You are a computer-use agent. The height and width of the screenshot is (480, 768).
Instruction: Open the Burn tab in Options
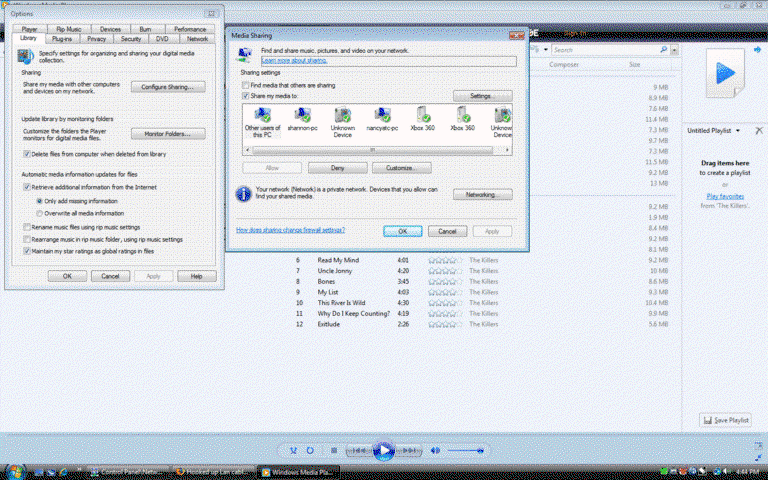[x=145, y=29]
